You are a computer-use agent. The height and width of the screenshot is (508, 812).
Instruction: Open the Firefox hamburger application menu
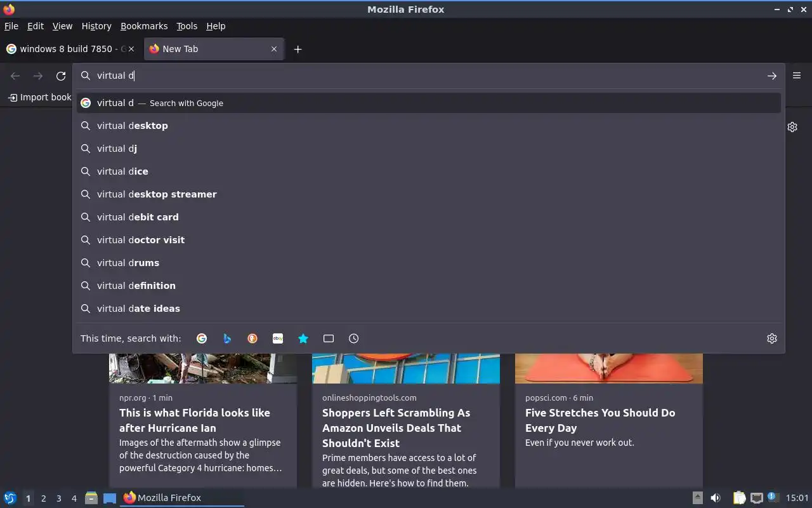point(797,75)
